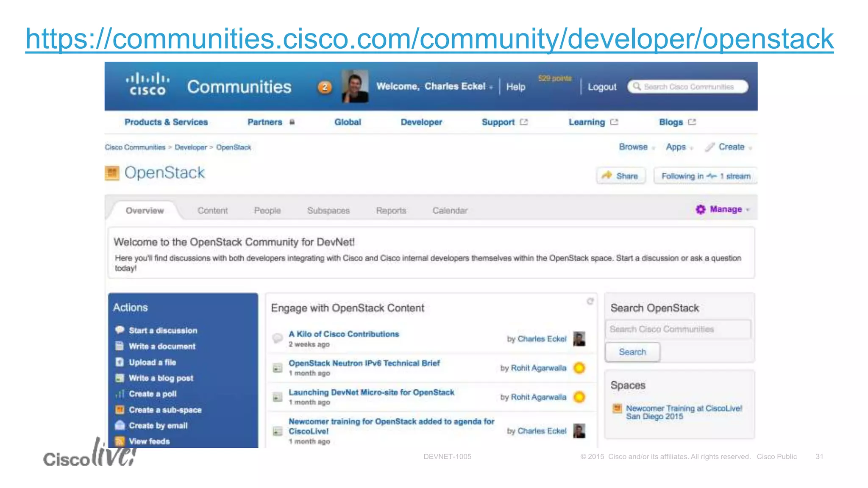The image size is (868, 488).
Task: Click Cisco Communities breadcrumb link
Action: coord(135,147)
